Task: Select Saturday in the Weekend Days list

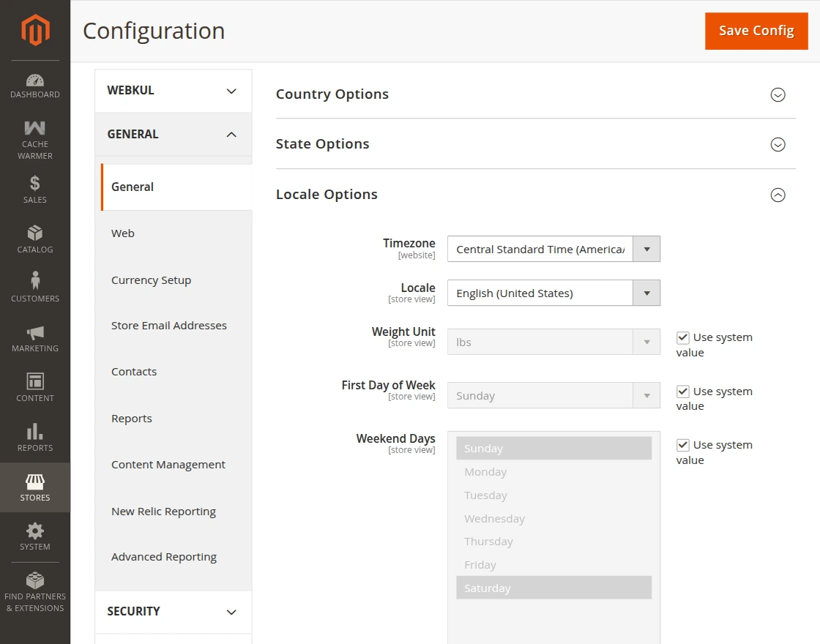Action: [x=553, y=588]
